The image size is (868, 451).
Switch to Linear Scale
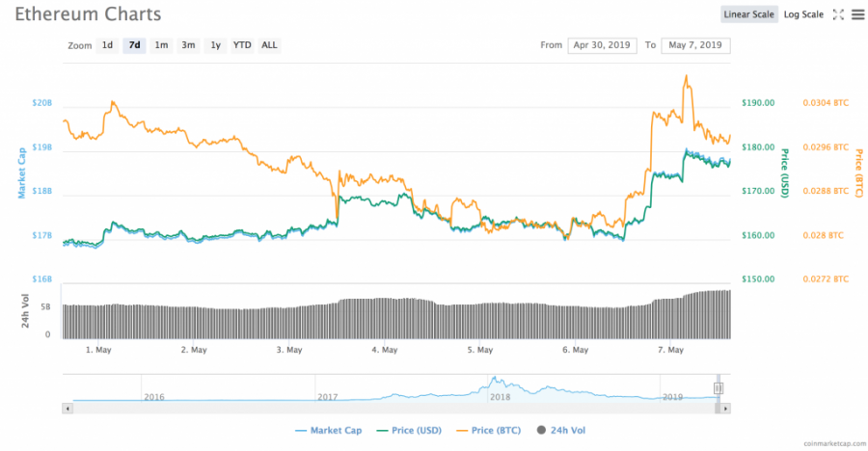click(749, 14)
